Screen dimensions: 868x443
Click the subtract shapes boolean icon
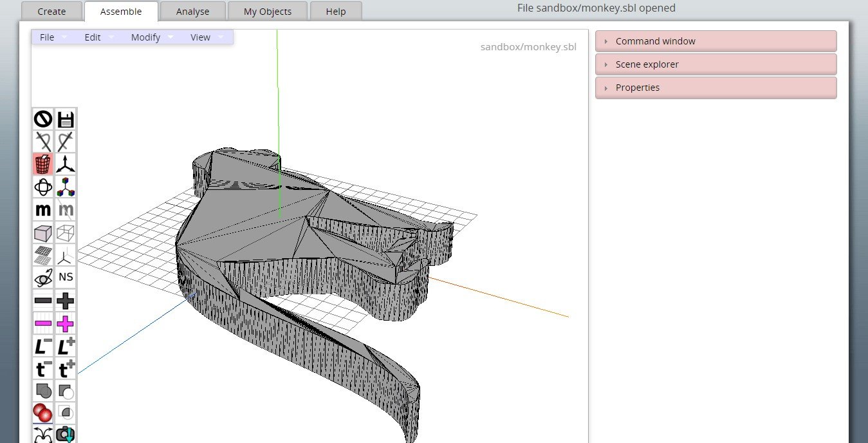(x=66, y=391)
